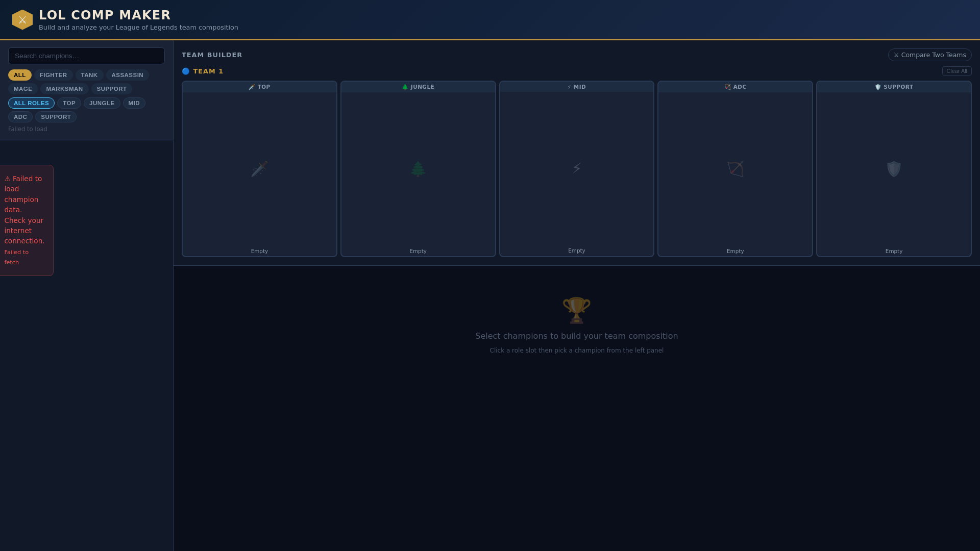This screenshot has width=980, height=551.
Task: Filter champions by MARKSMAN class
Action: (64, 89)
